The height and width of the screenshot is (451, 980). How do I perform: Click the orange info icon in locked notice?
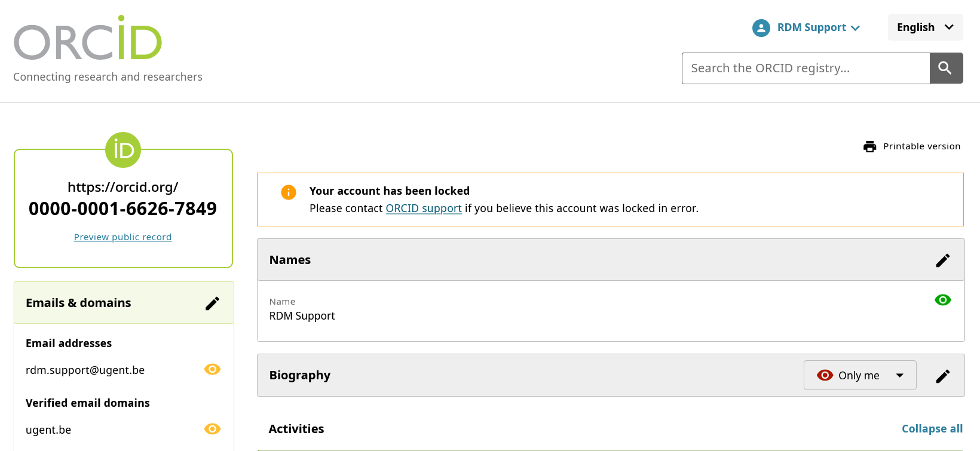coord(289,192)
